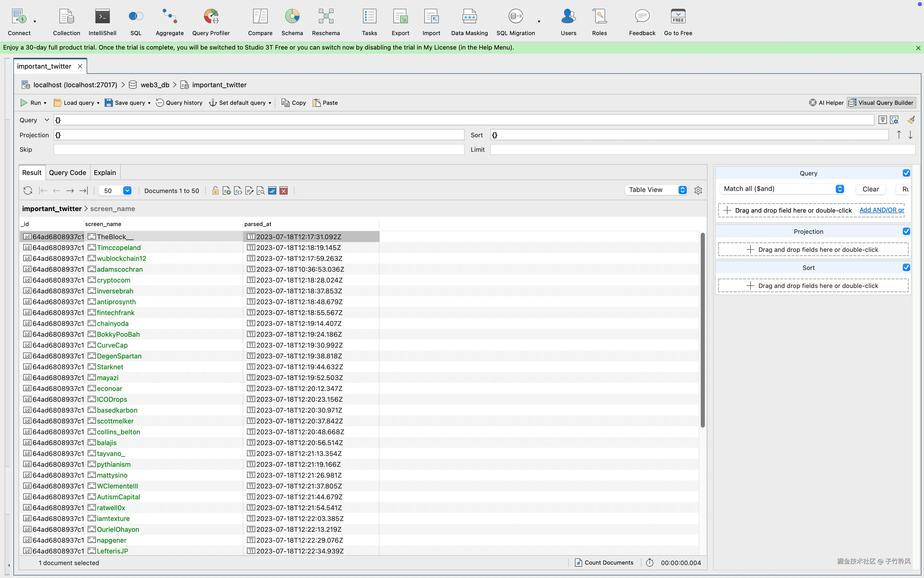Click the localhost breadcrumb
The image size is (924, 578).
pos(75,85)
